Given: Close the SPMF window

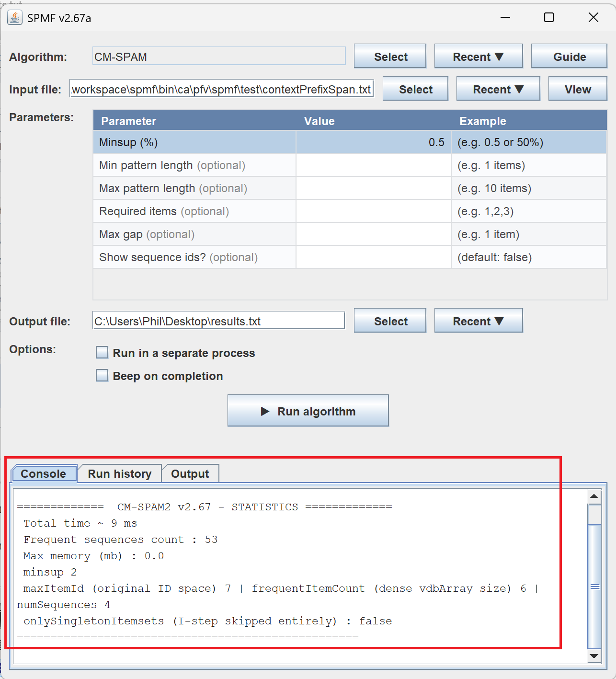Looking at the screenshot, I should click(x=593, y=18).
